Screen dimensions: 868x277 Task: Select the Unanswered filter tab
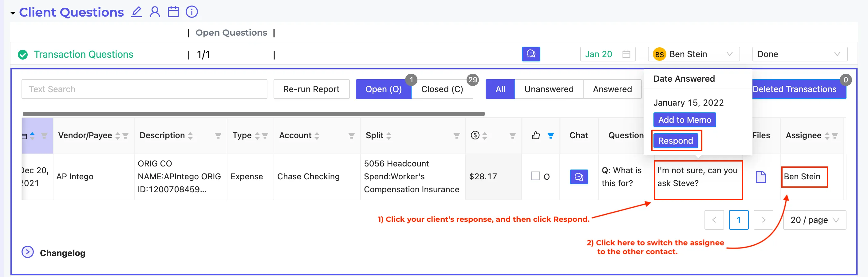coord(549,89)
